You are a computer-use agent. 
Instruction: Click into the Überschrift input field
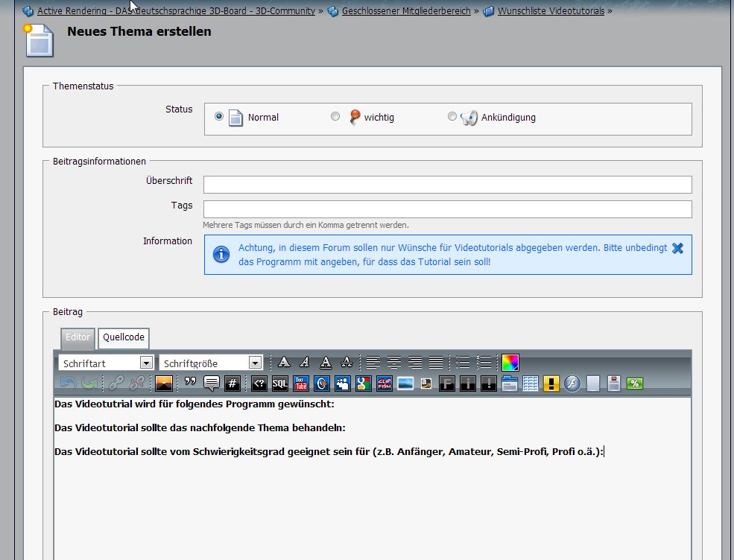pos(448,185)
